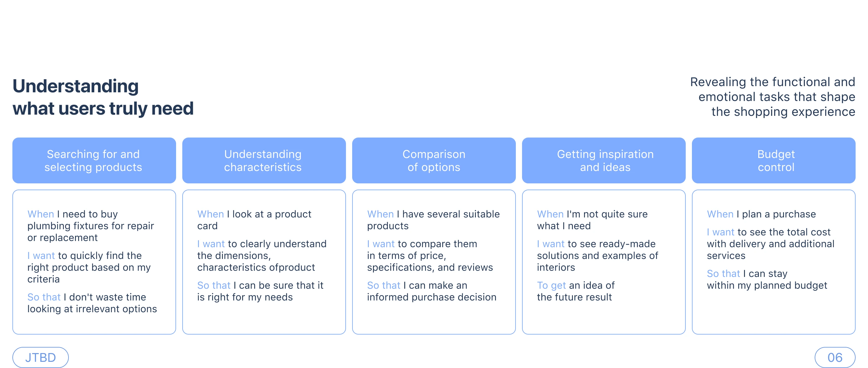Click the blue "To get" text
Image resolution: width=868 pixels, height=368 pixels.
551,285
